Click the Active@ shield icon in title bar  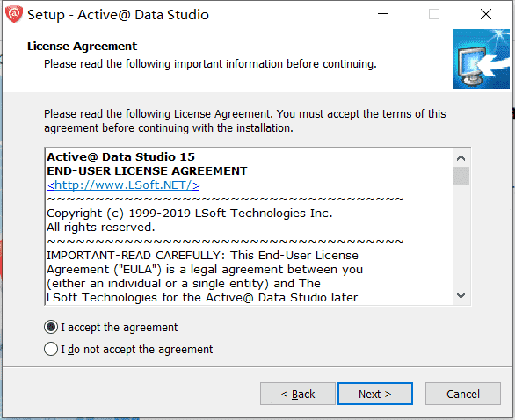[14, 14]
